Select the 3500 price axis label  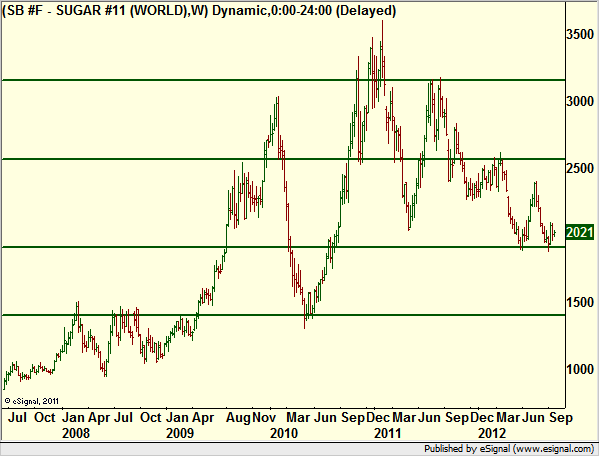tap(580, 34)
